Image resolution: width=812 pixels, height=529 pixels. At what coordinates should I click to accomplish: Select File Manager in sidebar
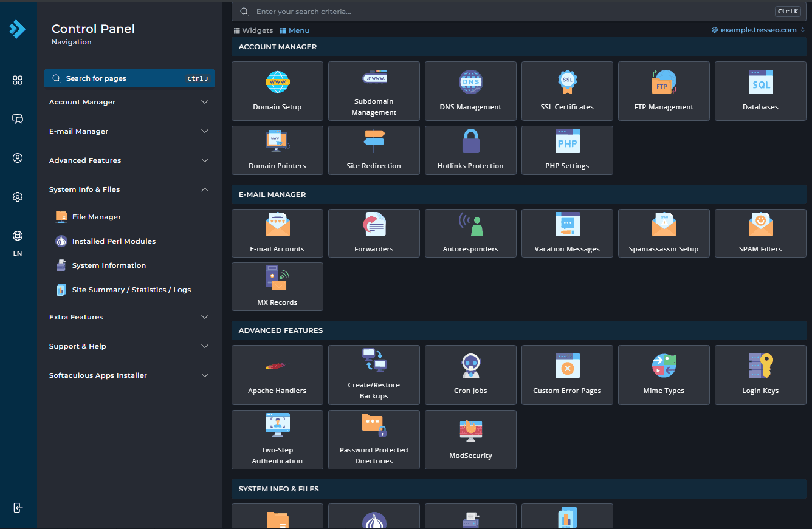pyautogui.click(x=96, y=217)
